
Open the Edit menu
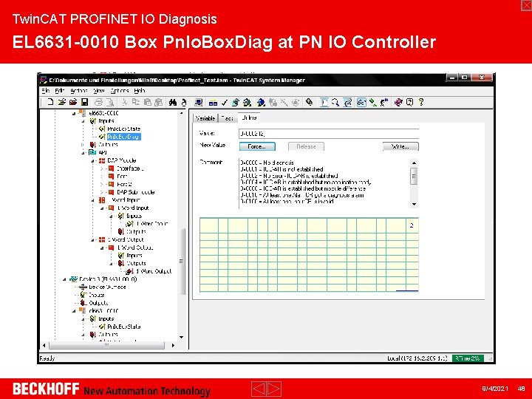click(60, 91)
